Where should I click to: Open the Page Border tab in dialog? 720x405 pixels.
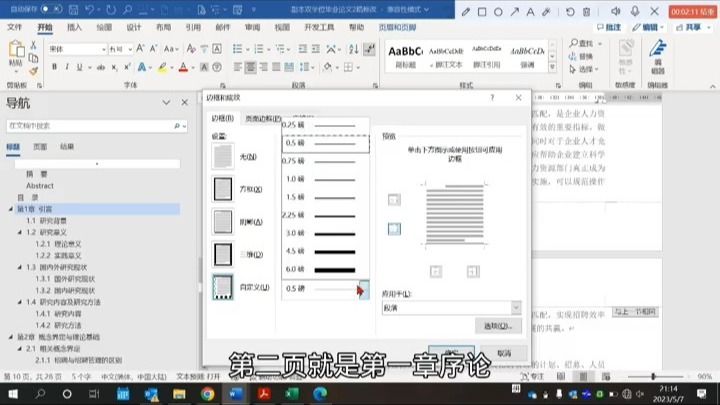coord(263,118)
